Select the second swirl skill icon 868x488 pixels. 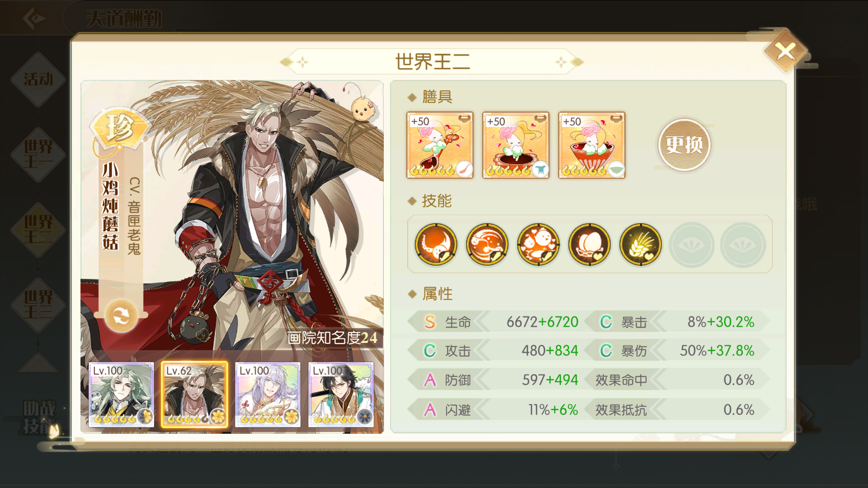(x=487, y=244)
